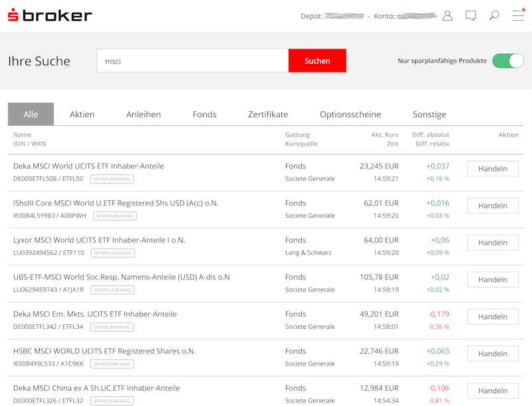Screen dimensions: 532x406
Task: Click the change value +0,065
Action: pyautogui.click(x=438, y=351)
